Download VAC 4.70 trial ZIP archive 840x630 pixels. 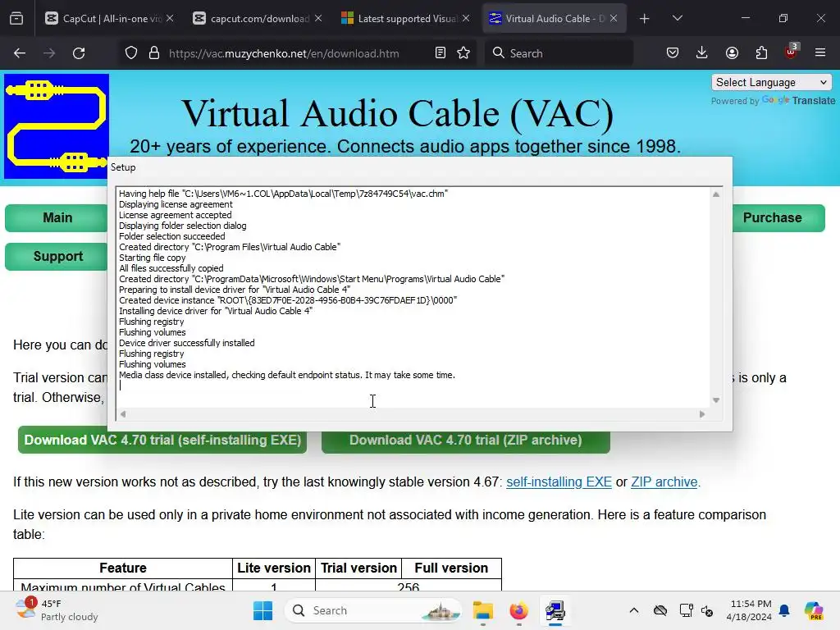tap(466, 440)
